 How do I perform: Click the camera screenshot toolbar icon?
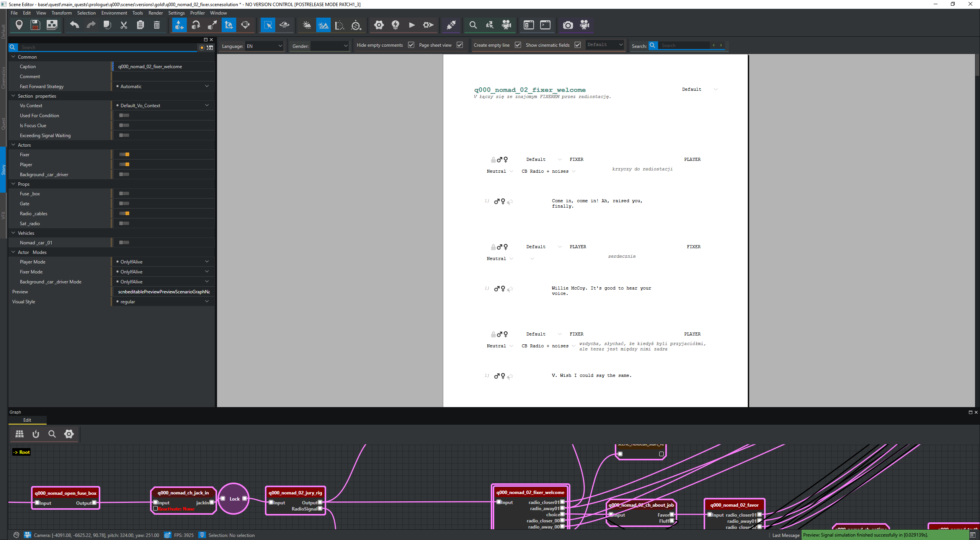click(x=568, y=25)
